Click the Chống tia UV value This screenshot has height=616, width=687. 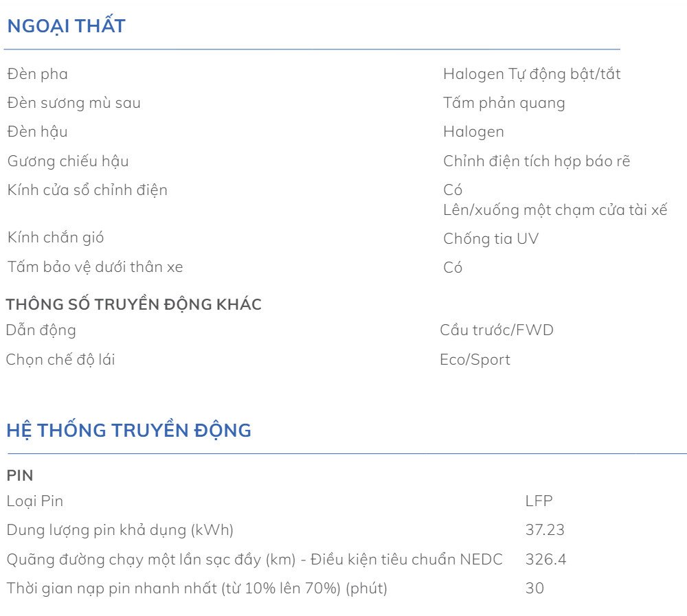tap(491, 239)
